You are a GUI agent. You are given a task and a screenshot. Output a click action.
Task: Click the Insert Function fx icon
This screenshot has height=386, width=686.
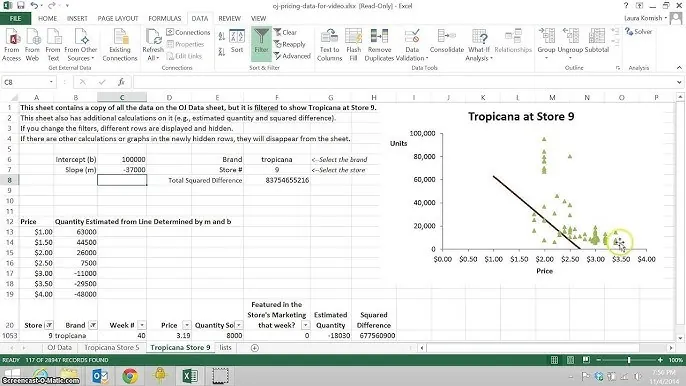click(x=121, y=82)
